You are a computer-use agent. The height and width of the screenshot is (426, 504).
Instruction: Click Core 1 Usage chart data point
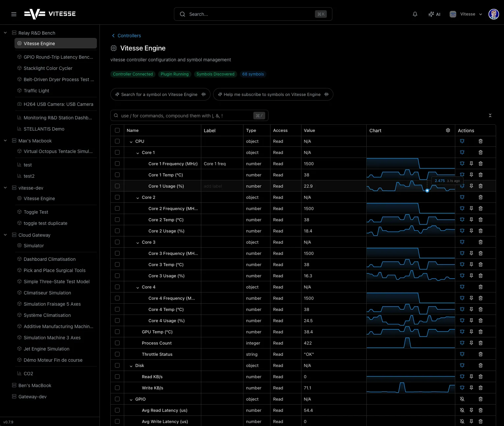427,191
